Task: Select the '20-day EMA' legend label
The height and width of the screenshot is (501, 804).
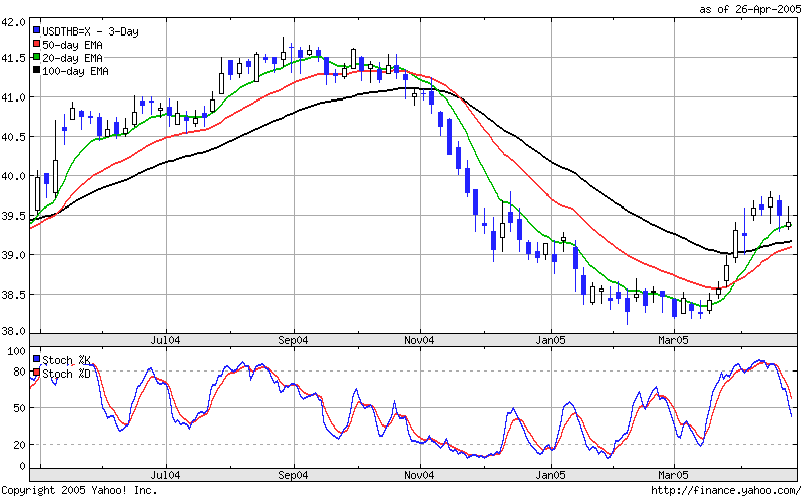Action: (72, 58)
